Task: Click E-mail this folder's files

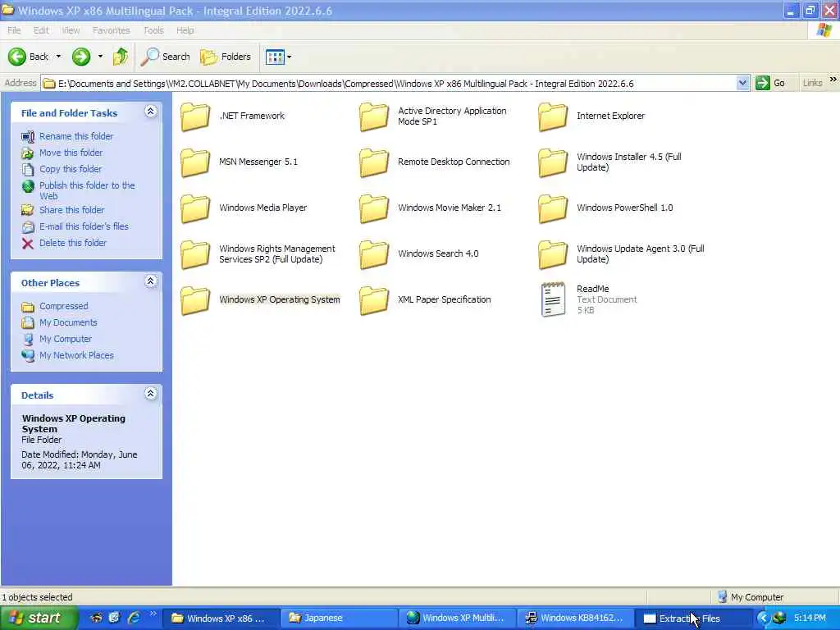Action: point(84,226)
